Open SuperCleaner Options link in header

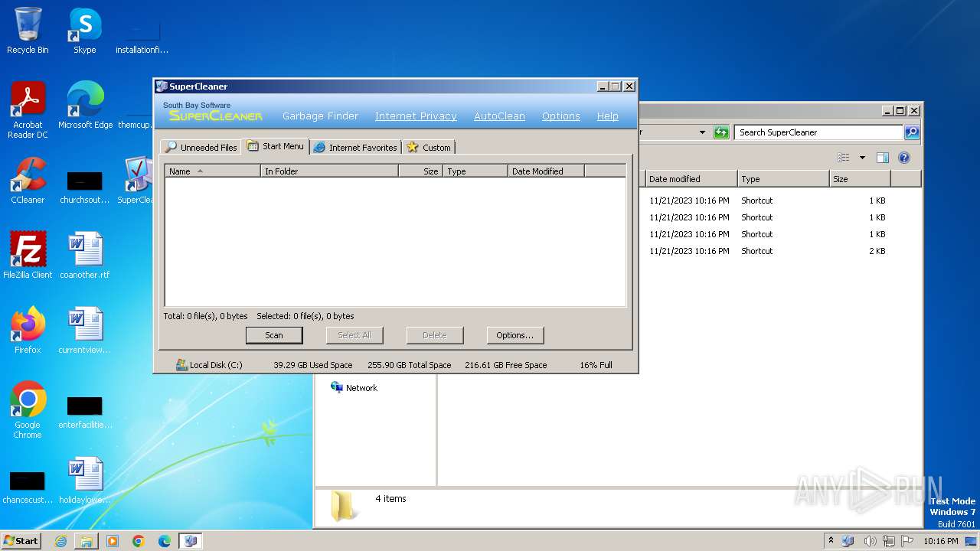pos(560,116)
